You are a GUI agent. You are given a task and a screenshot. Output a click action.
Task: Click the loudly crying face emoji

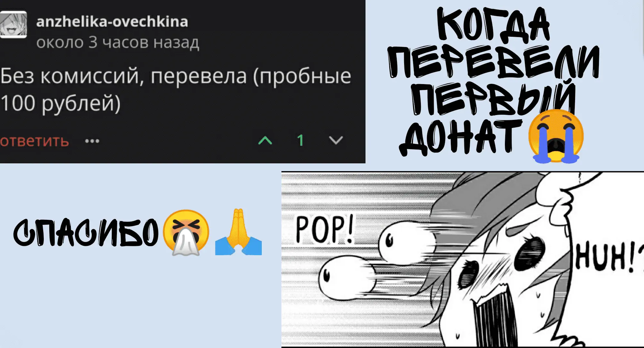point(556,136)
